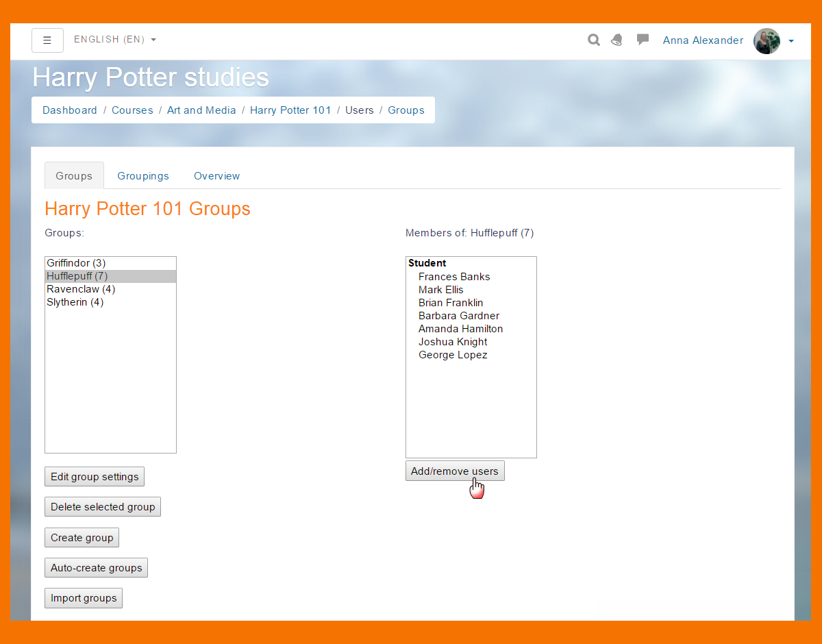Image resolution: width=822 pixels, height=644 pixels.
Task: Open the English (EN) language dropdown
Action: pos(114,40)
